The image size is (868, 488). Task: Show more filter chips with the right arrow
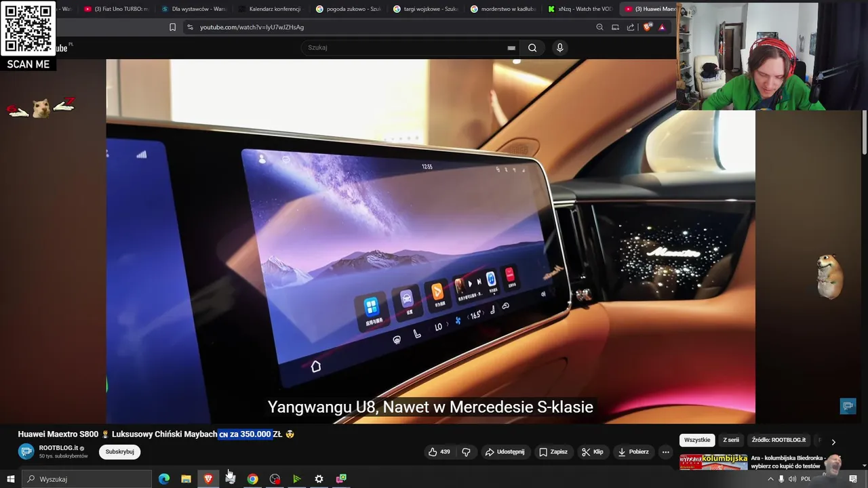[833, 442]
